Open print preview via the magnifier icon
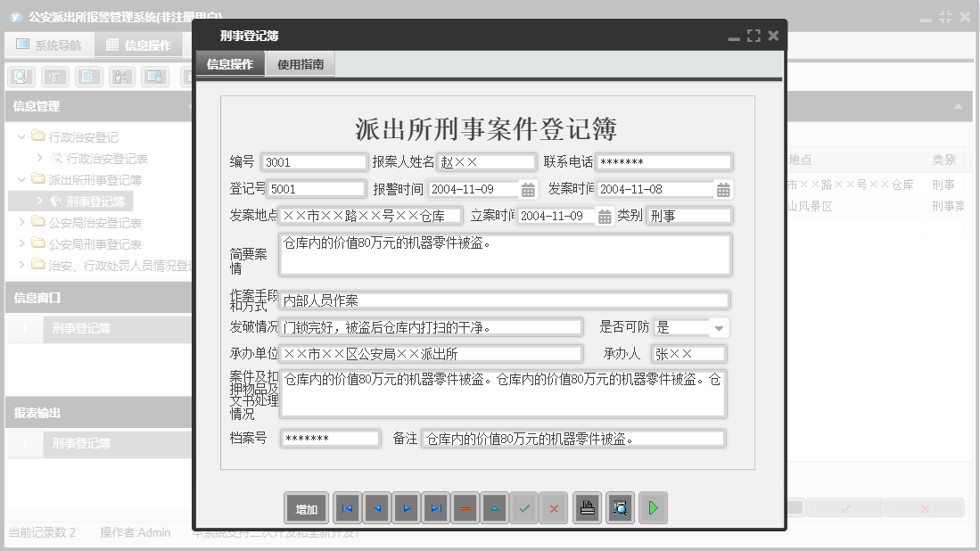The height and width of the screenshot is (551, 980). [620, 508]
